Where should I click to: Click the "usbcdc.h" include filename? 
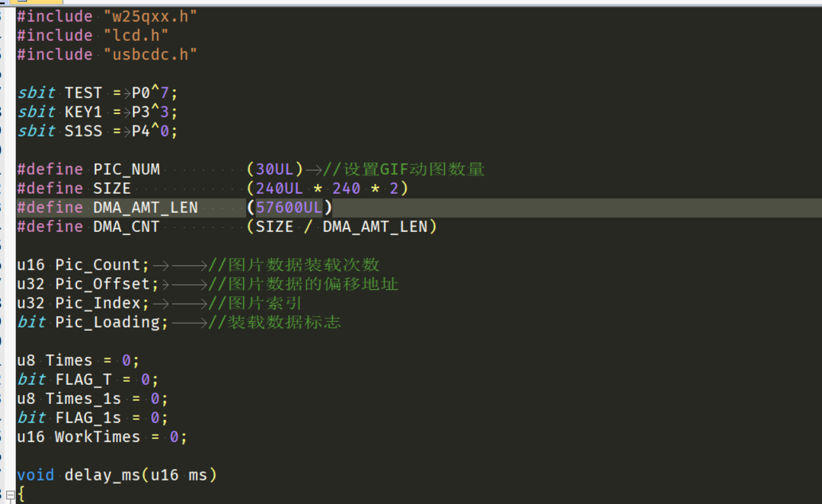[x=150, y=55]
